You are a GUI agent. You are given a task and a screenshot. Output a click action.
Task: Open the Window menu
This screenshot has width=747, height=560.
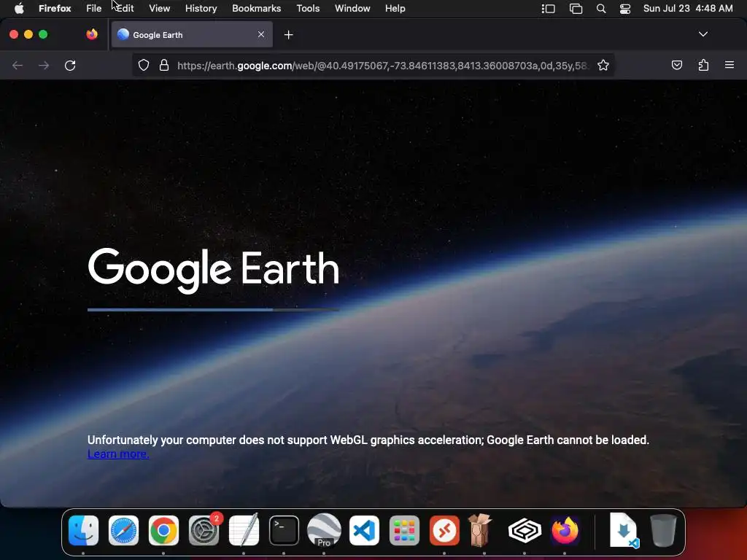(352, 9)
